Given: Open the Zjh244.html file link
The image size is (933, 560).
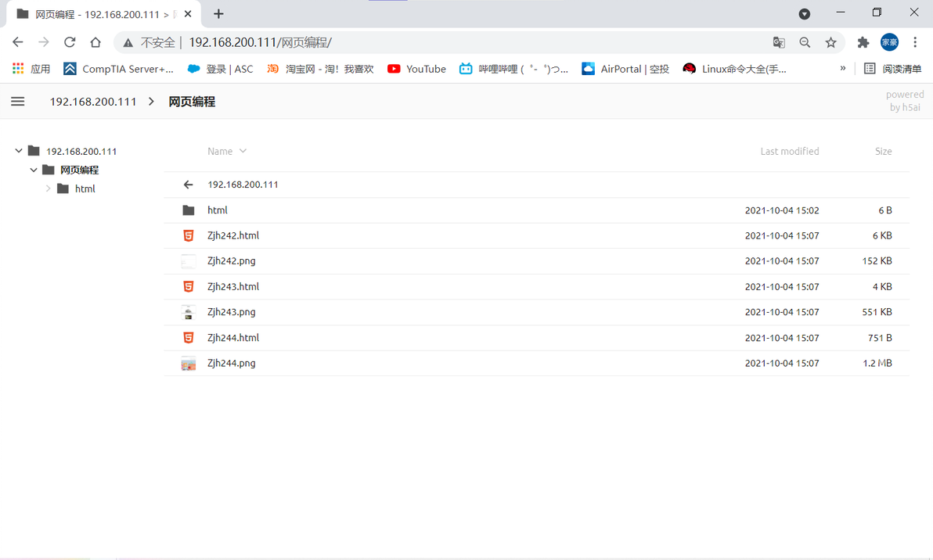Looking at the screenshot, I should 233,338.
